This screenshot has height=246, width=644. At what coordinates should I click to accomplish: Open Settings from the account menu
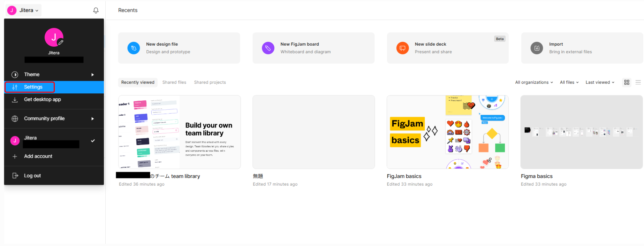pyautogui.click(x=33, y=87)
